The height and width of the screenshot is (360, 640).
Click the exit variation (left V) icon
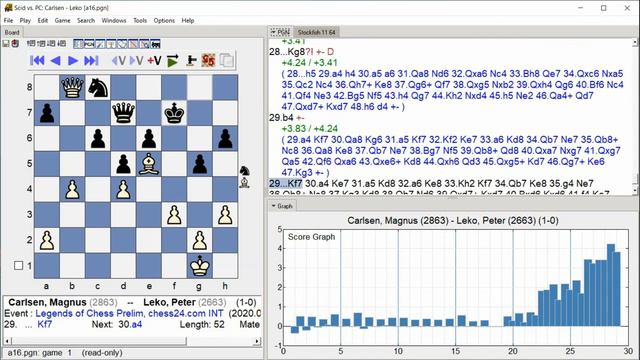tap(119, 60)
